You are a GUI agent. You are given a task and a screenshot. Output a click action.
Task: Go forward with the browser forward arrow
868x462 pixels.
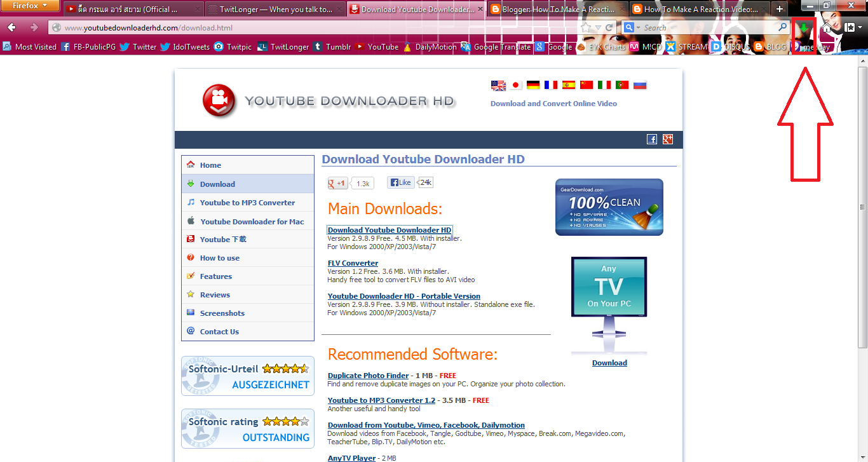coord(34,27)
